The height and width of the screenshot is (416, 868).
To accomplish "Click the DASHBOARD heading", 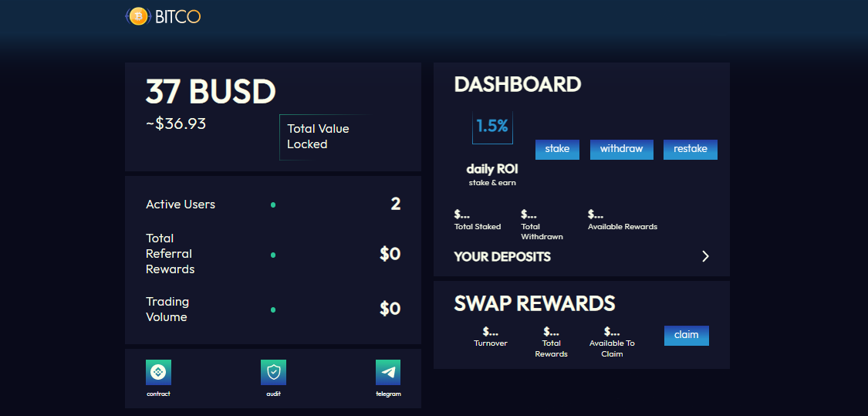I will [x=518, y=85].
